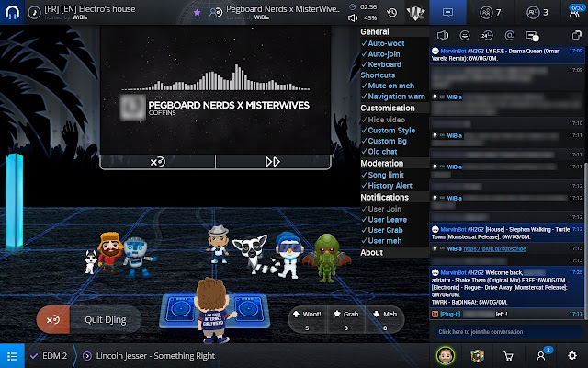Screen dimensions: 588x368
Task: Open the play history clock icon
Action: point(392,12)
